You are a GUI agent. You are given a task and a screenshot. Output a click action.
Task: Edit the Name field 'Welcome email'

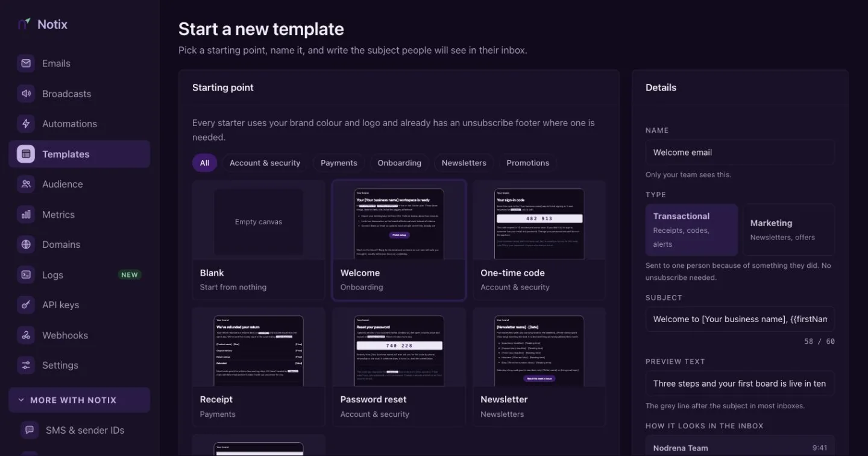pyautogui.click(x=740, y=153)
